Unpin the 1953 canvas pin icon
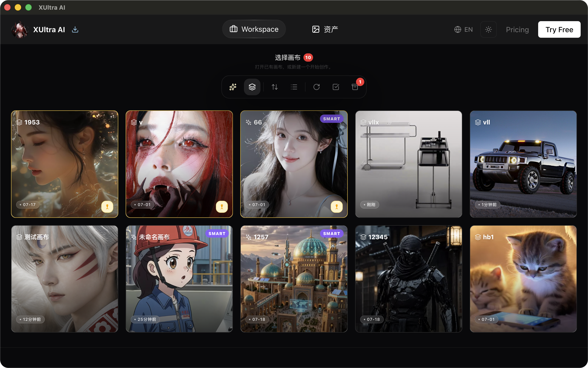The width and height of the screenshot is (588, 368). [107, 207]
